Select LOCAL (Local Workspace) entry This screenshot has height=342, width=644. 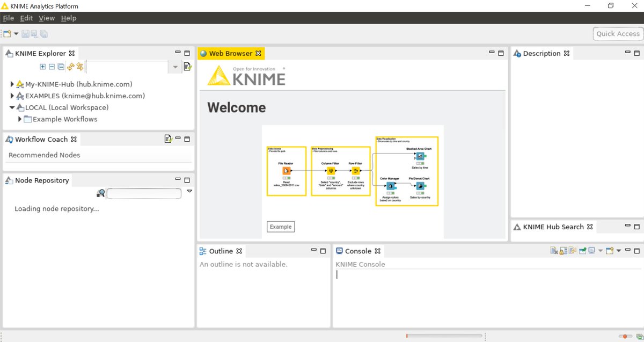point(67,107)
